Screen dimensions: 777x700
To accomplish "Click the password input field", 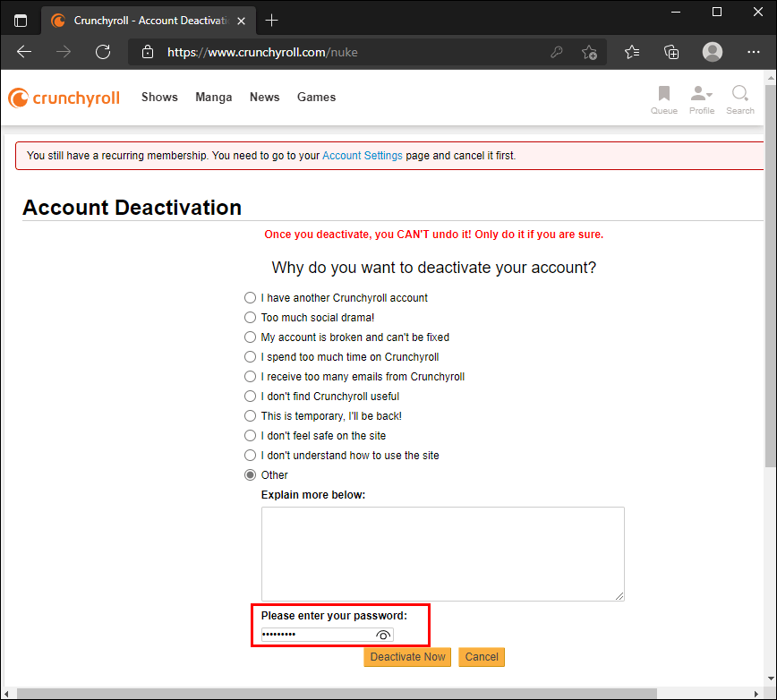I will (x=327, y=635).
